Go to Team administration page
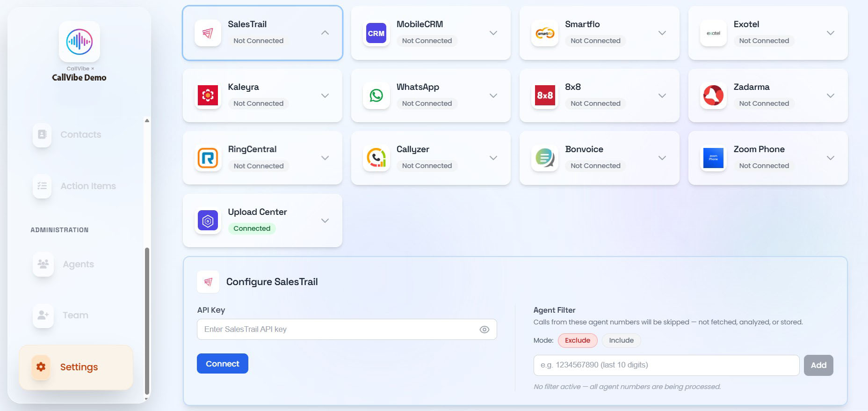Viewport: 868px width, 411px height. point(76,315)
